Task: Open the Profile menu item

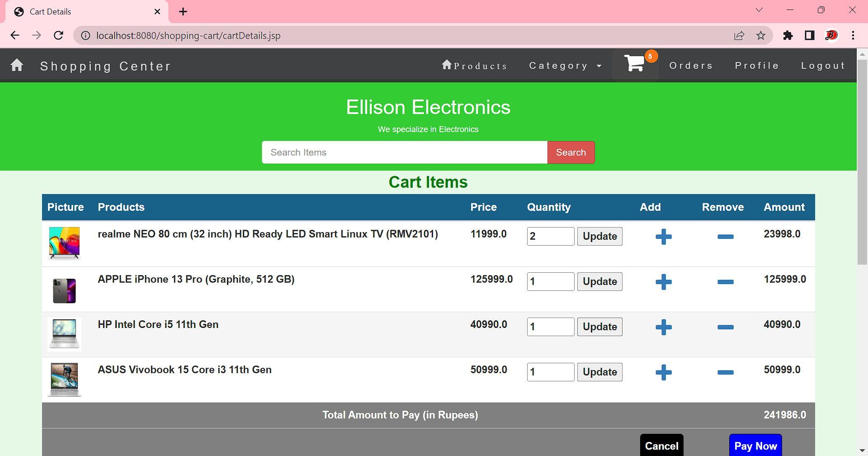Action: (757, 65)
